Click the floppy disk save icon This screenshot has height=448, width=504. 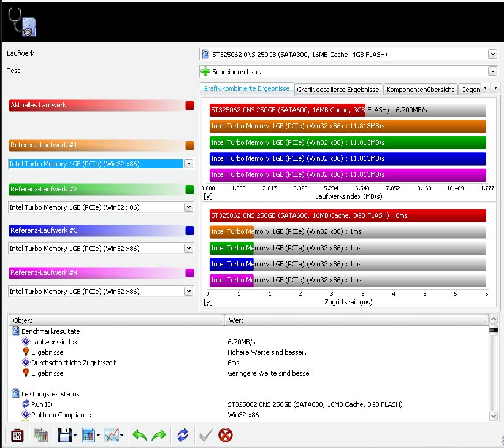tap(65, 436)
